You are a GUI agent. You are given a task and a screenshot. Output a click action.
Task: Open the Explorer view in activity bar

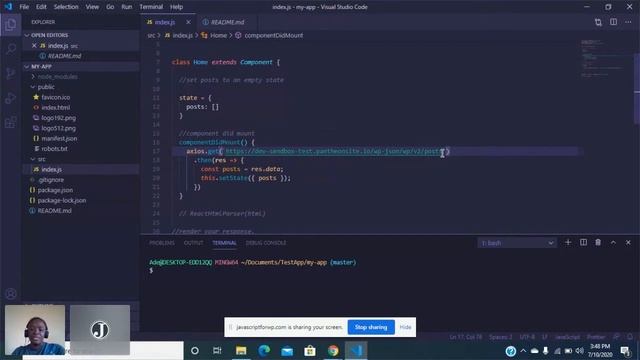(11, 25)
